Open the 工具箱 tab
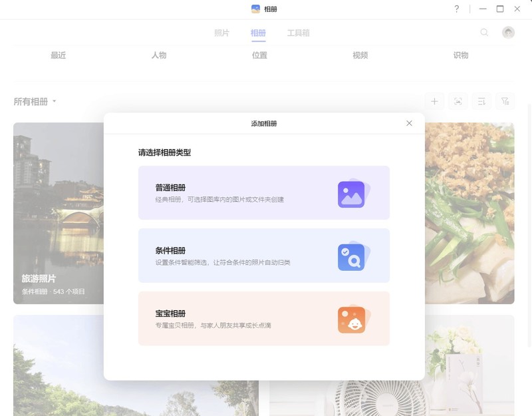 point(299,31)
